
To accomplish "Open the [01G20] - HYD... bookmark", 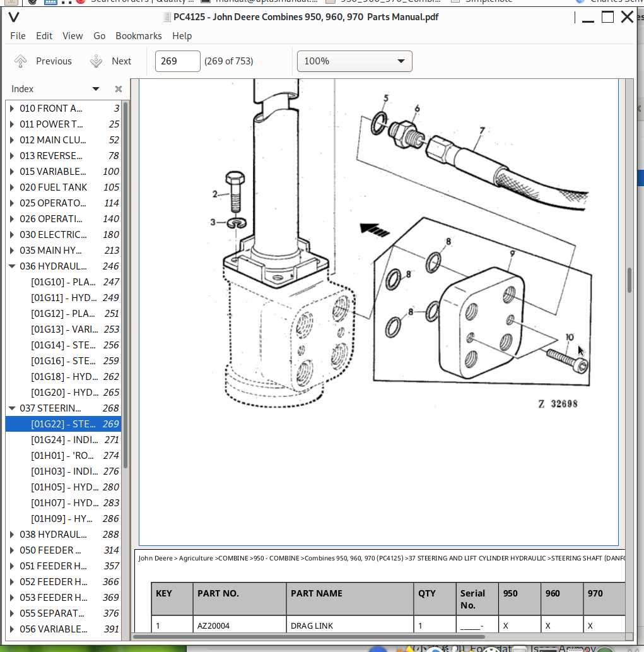I will click(64, 393).
